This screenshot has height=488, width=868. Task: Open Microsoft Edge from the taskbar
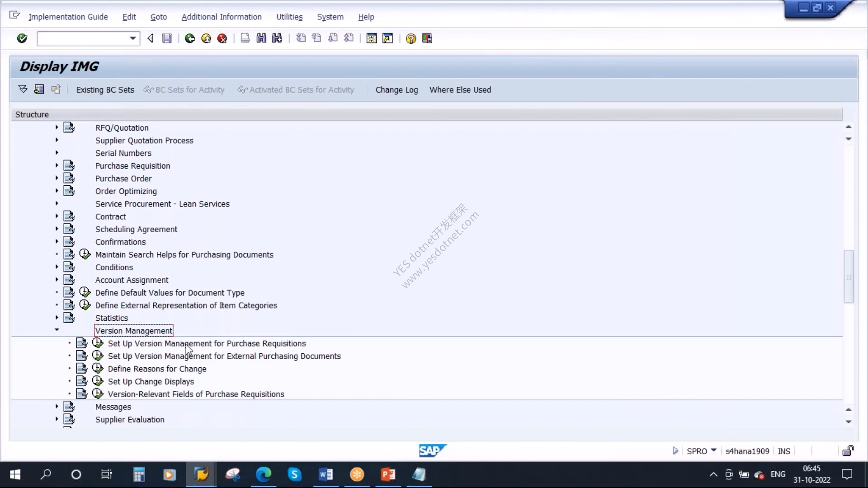264,474
